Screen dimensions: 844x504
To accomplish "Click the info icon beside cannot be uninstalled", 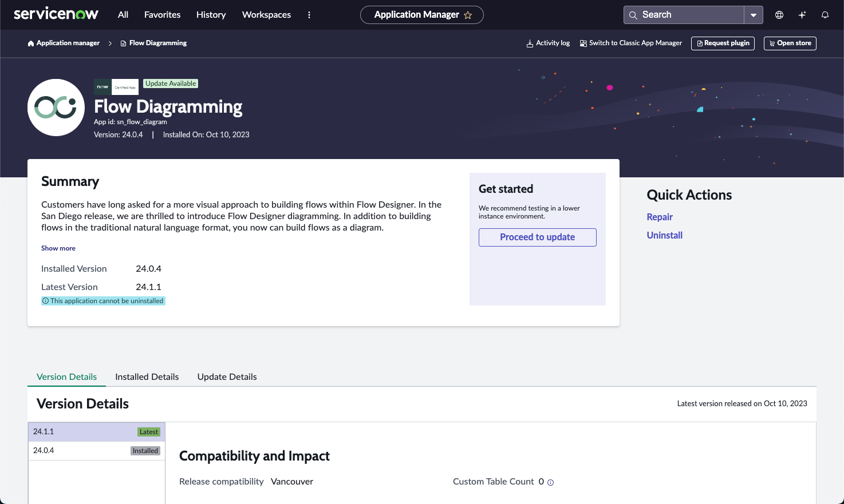I will [46, 301].
